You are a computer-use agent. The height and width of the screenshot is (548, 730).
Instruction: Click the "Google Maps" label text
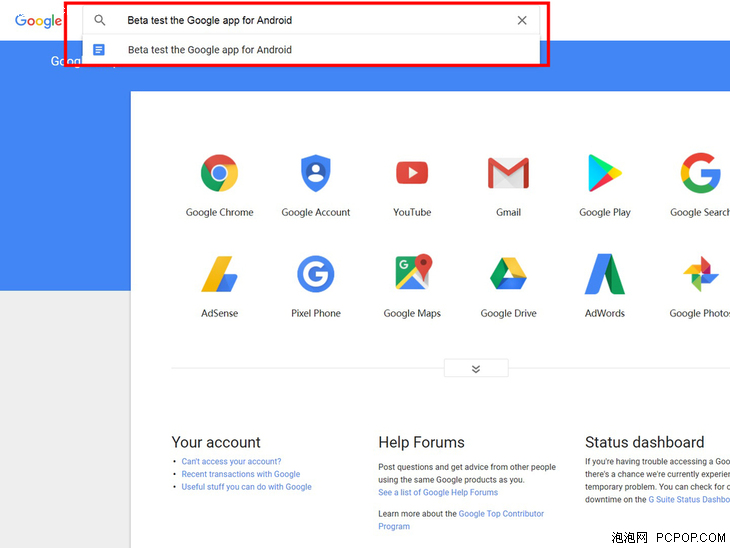pos(412,313)
